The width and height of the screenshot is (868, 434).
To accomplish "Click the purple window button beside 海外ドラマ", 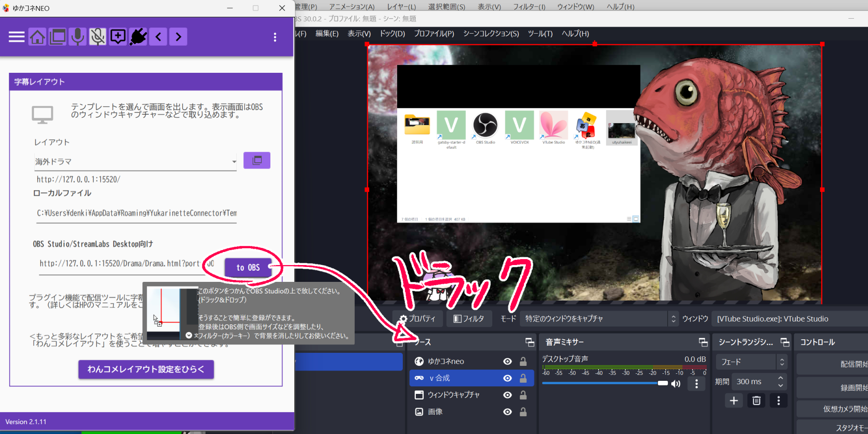I will pos(257,161).
